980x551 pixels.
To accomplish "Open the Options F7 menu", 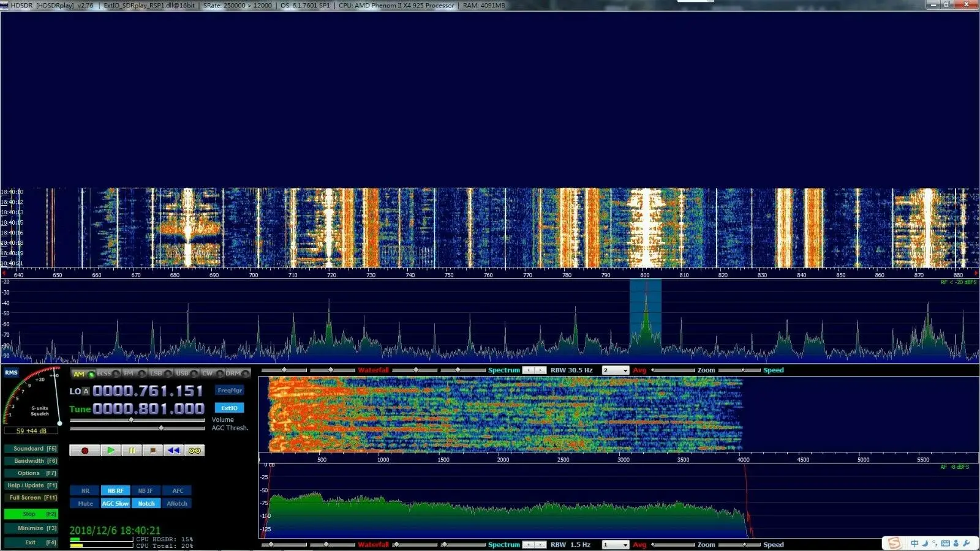I will tap(31, 473).
